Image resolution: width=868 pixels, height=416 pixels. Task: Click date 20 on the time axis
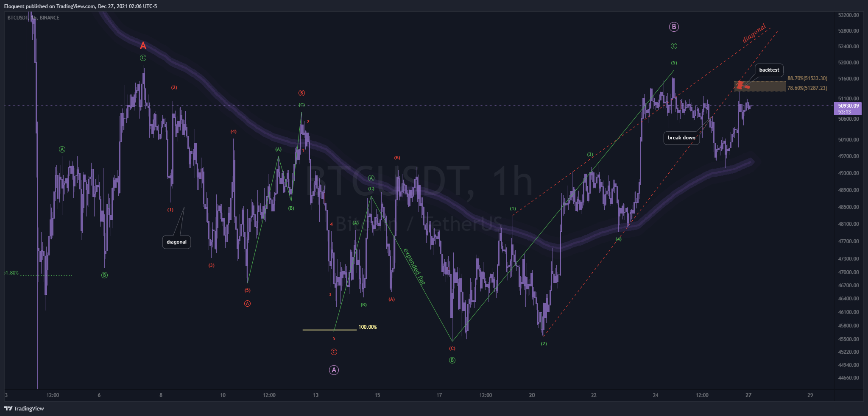[x=532, y=395]
